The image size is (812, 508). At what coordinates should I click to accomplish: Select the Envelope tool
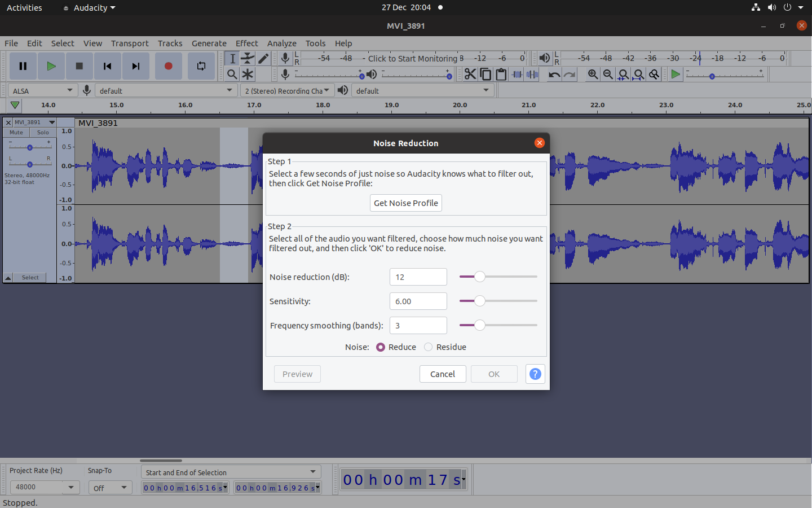tap(248, 58)
